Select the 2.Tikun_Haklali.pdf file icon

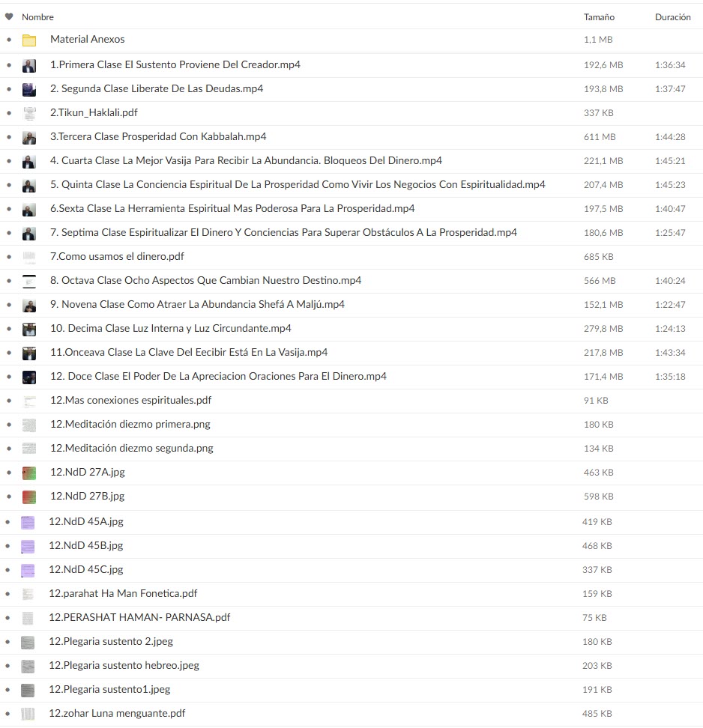(x=29, y=113)
